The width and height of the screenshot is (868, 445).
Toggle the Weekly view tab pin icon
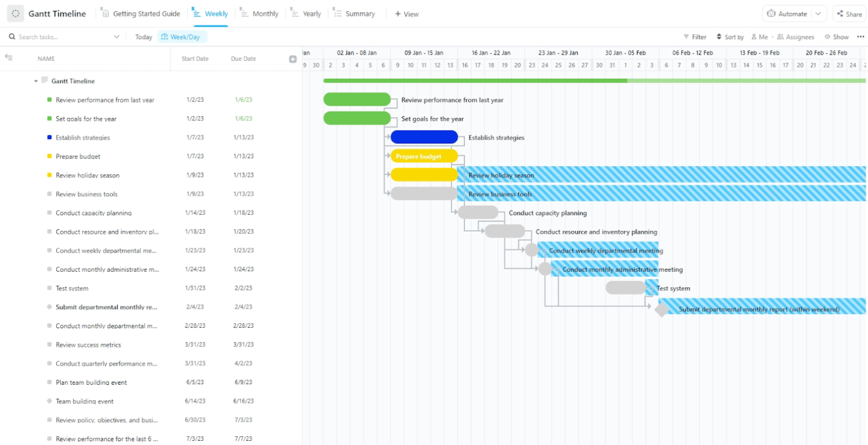click(x=193, y=8)
